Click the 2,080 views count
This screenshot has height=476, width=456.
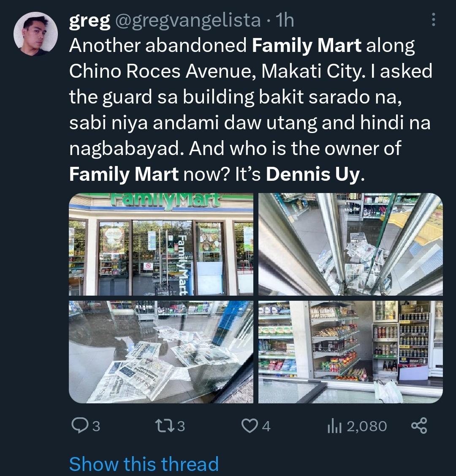pos(367,426)
